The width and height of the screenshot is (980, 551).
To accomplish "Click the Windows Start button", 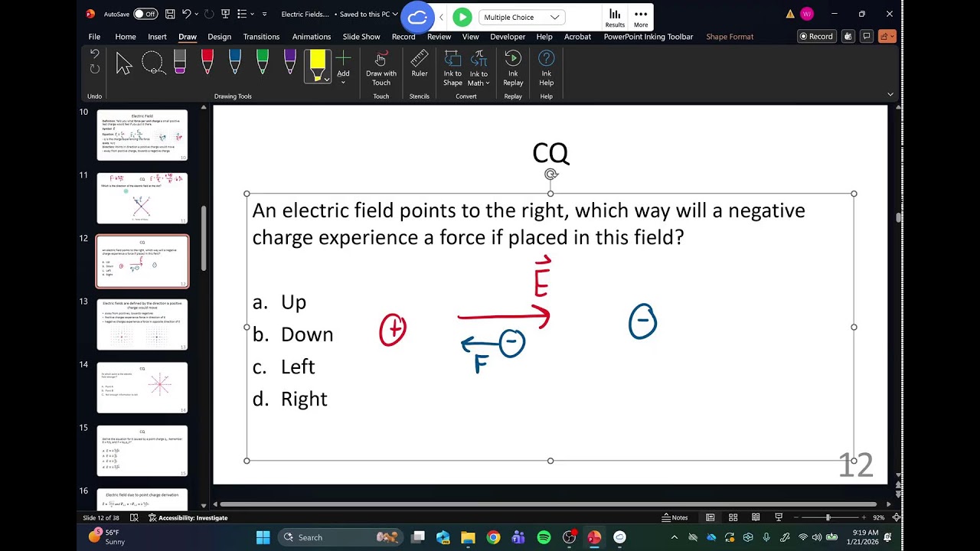I will click(263, 537).
